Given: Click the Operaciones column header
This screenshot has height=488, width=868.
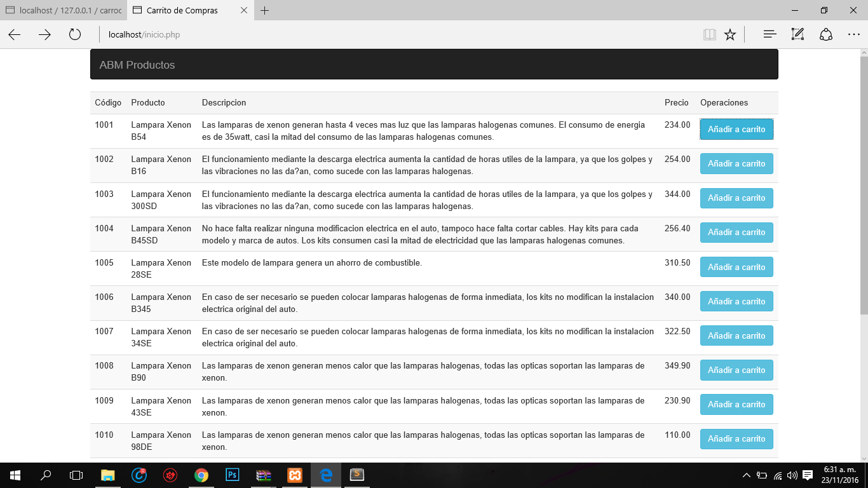Looking at the screenshot, I should point(724,102).
